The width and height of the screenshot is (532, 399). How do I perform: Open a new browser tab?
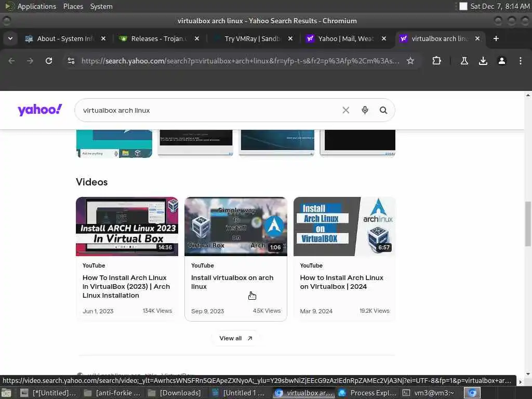click(x=496, y=38)
